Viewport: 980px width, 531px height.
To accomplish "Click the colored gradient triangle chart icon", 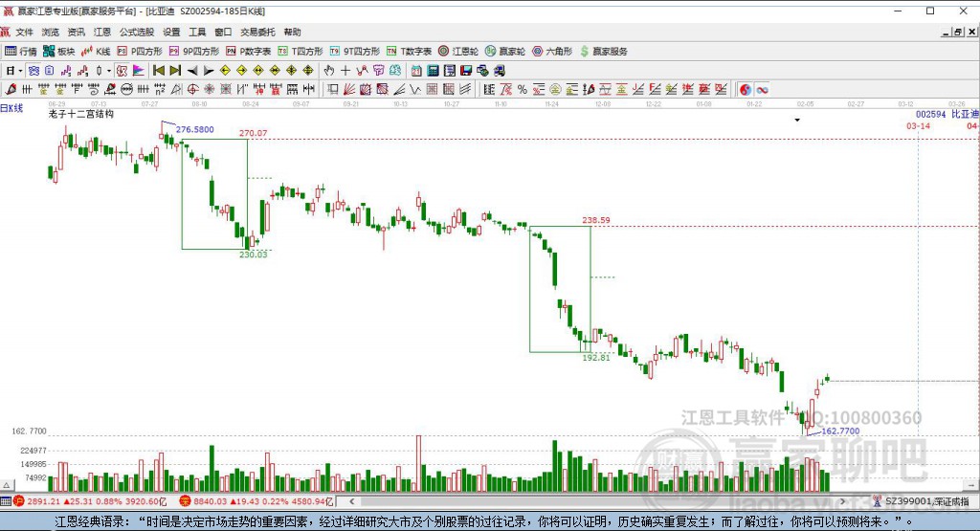I will [x=139, y=71].
